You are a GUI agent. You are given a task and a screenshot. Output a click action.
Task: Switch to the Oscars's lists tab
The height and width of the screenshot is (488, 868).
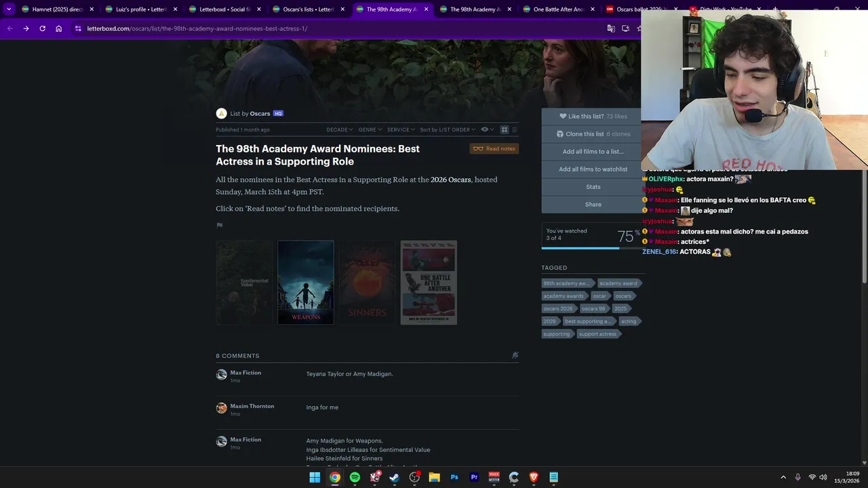point(308,9)
